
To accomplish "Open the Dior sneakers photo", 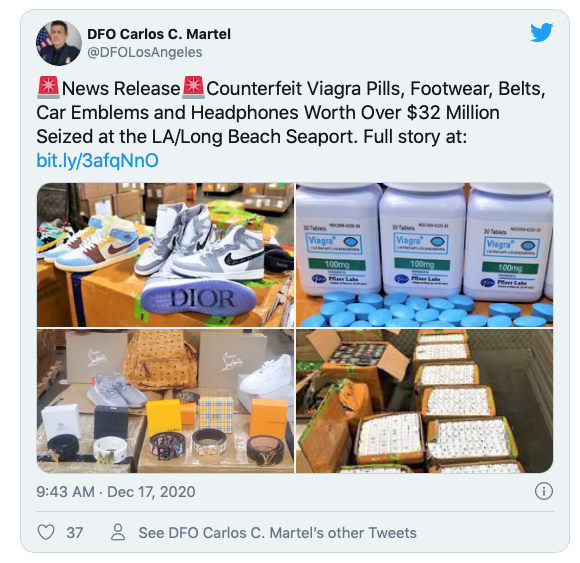I will tap(165, 255).
